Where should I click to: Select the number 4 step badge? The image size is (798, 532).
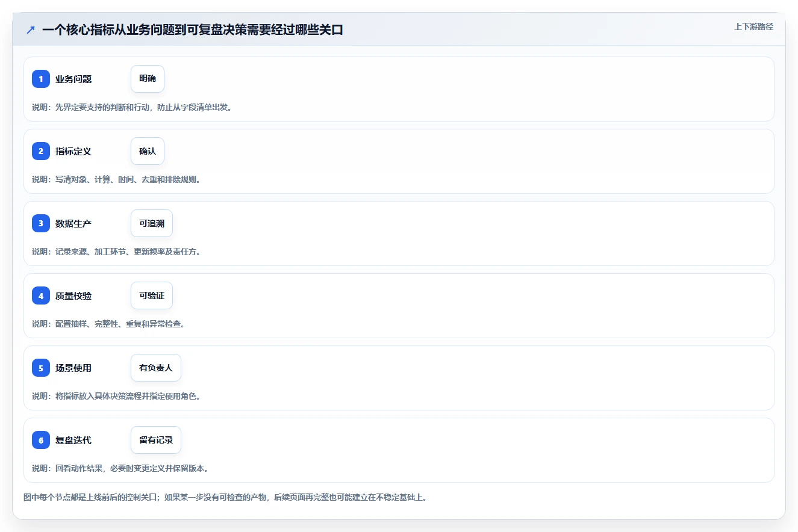click(41, 295)
